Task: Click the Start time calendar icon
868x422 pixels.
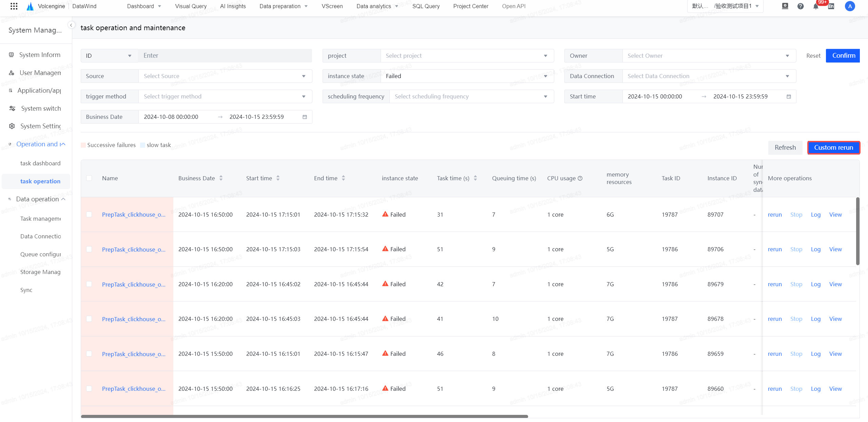Action: coord(789,96)
